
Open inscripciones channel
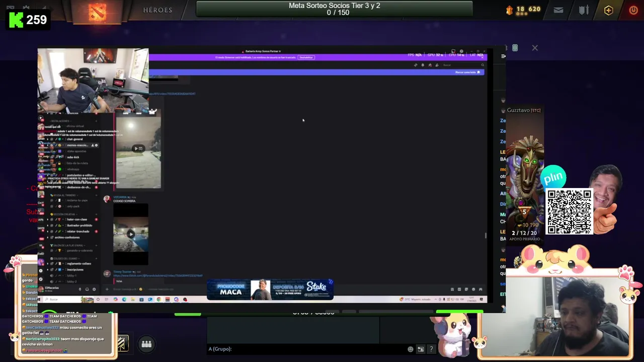(x=75, y=269)
